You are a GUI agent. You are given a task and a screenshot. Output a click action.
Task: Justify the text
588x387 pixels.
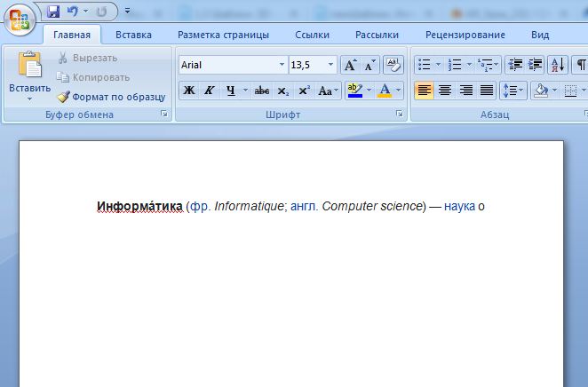pyautogui.click(x=487, y=91)
